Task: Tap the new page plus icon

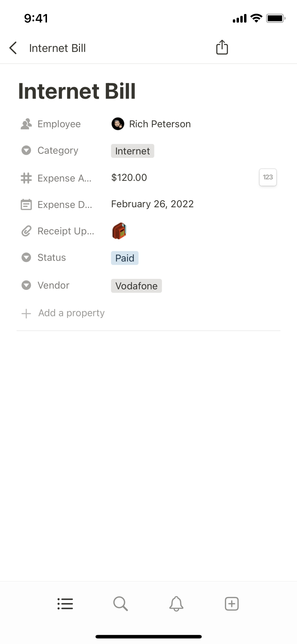Action: [x=232, y=604]
